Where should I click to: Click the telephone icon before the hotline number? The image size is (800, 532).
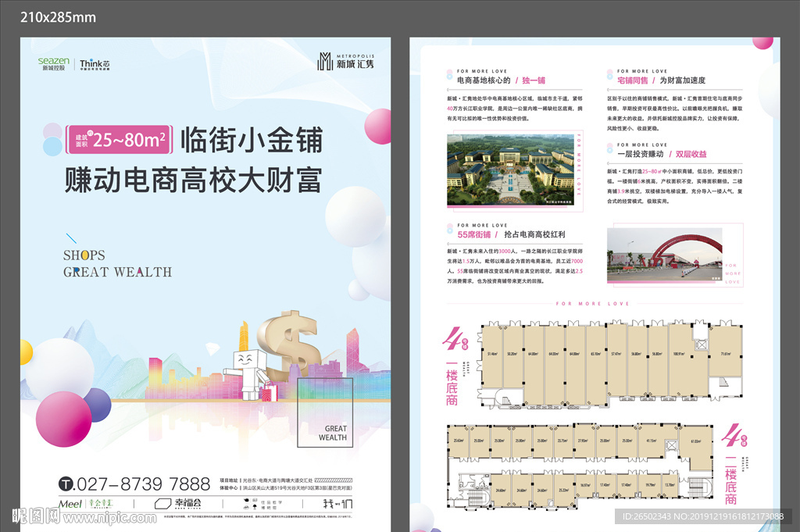(66, 482)
